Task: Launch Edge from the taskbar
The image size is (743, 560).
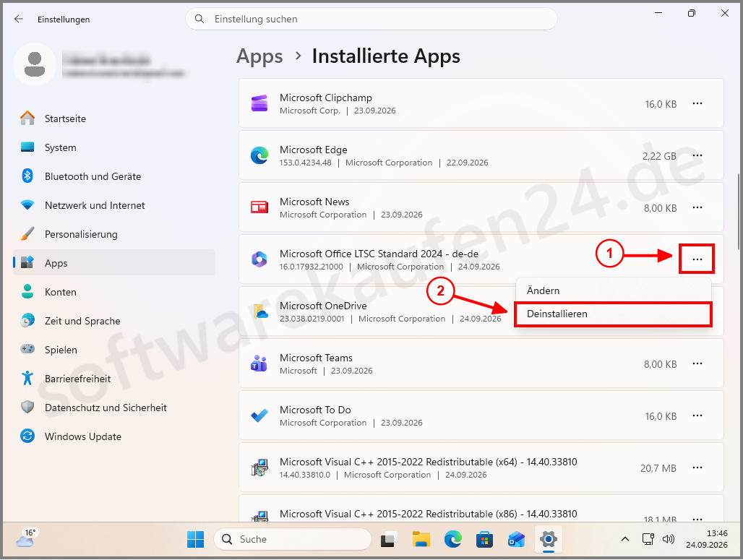Action: click(x=453, y=539)
